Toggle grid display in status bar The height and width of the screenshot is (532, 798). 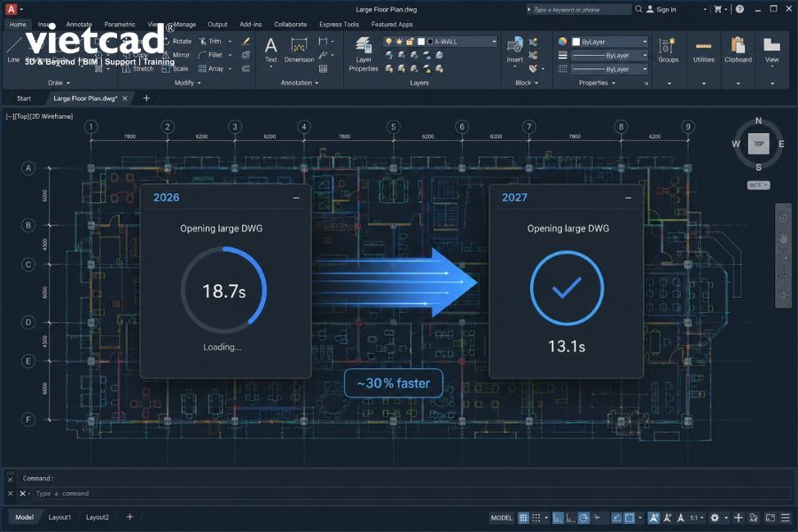pos(523,518)
